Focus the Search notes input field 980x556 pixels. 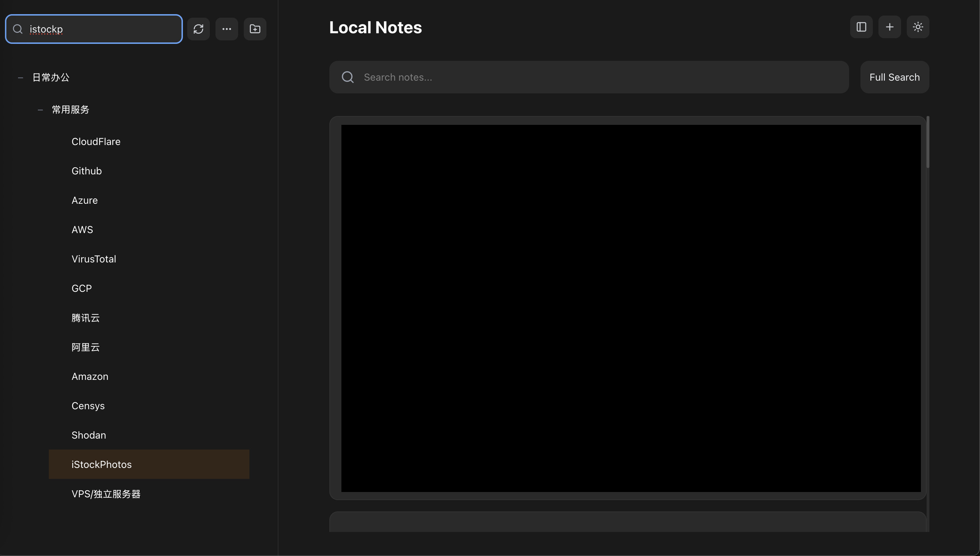pyautogui.click(x=588, y=77)
